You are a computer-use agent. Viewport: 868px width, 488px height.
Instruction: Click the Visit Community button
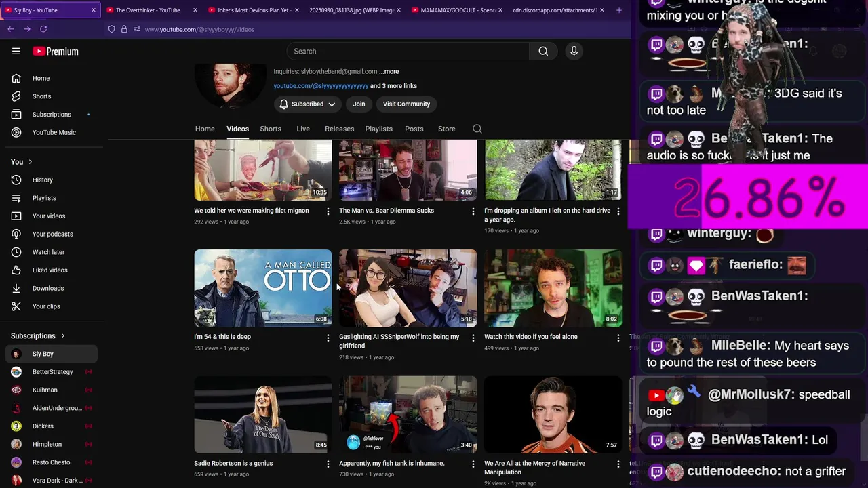[406, 104]
